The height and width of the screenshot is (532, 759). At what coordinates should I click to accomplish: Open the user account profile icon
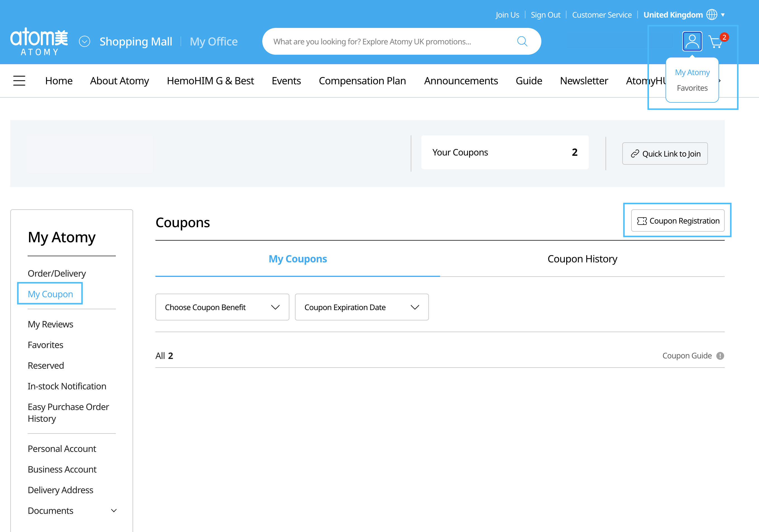(692, 41)
